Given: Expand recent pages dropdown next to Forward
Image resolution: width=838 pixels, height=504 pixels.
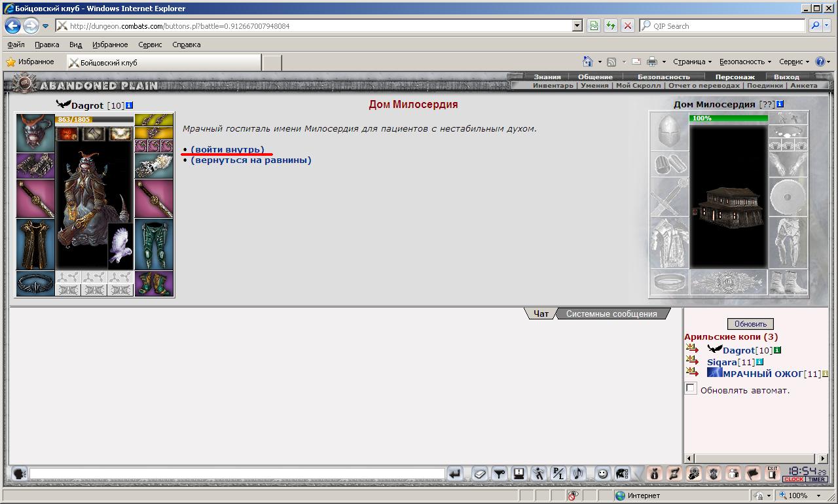Looking at the screenshot, I should [x=45, y=26].
